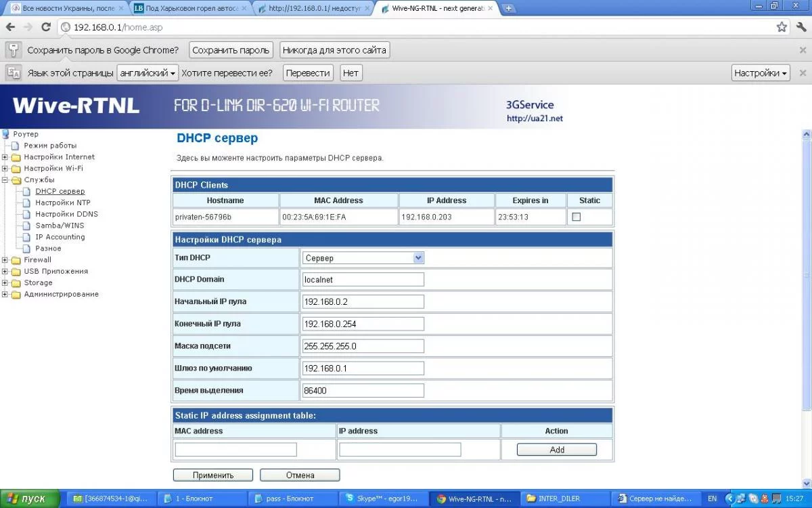Click the Сохранить пароль button

(x=231, y=50)
